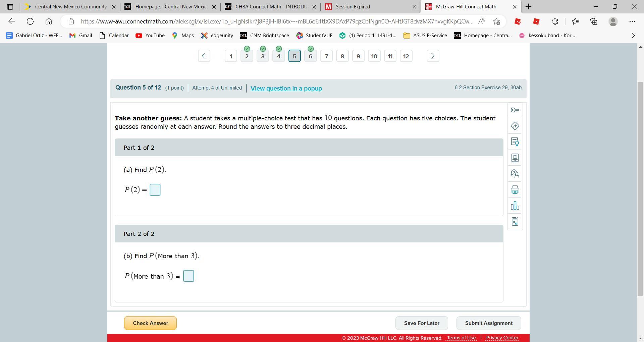644x342 pixels.
Task: Click the printer icon in the sidebar
Action: point(515,190)
